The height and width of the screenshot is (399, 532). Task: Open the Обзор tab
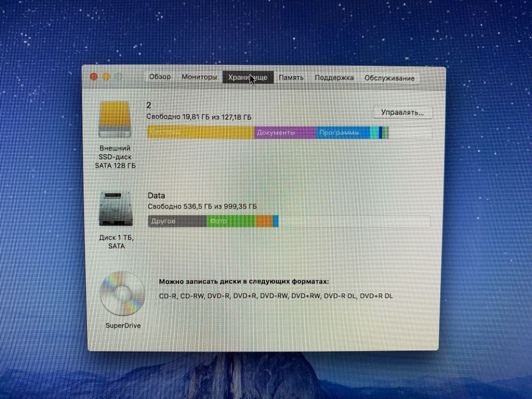point(160,77)
